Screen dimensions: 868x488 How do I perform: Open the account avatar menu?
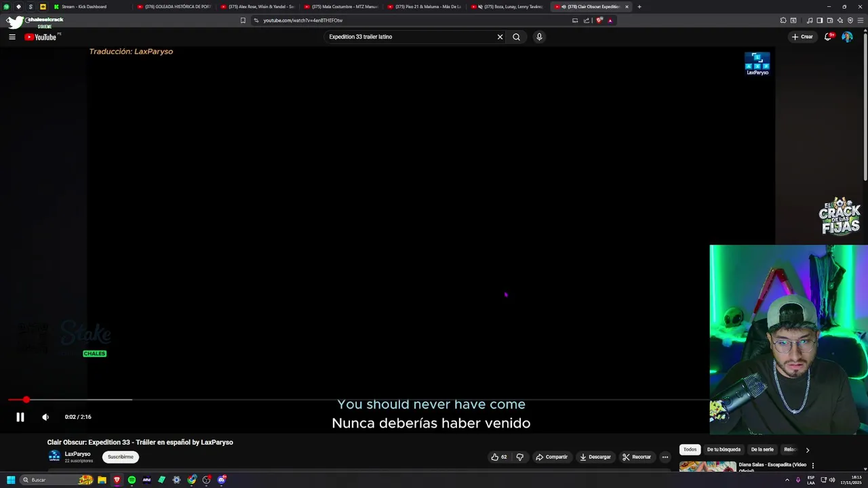coord(847,37)
